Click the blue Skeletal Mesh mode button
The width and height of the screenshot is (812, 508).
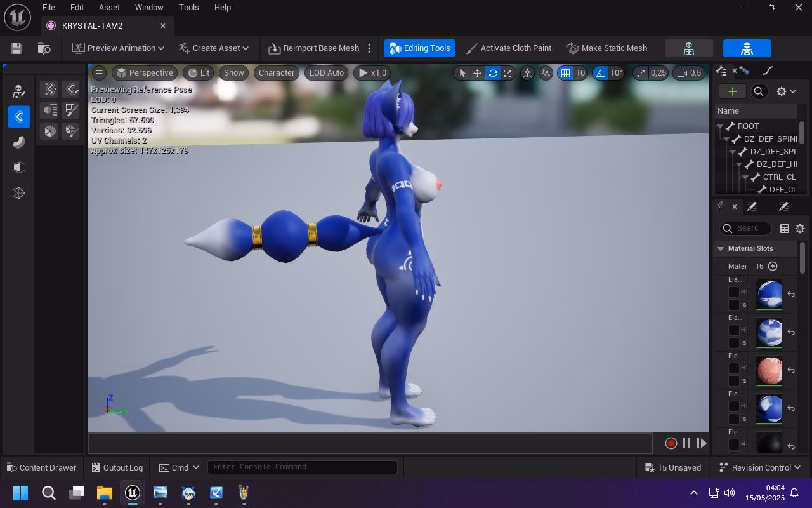click(x=747, y=48)
